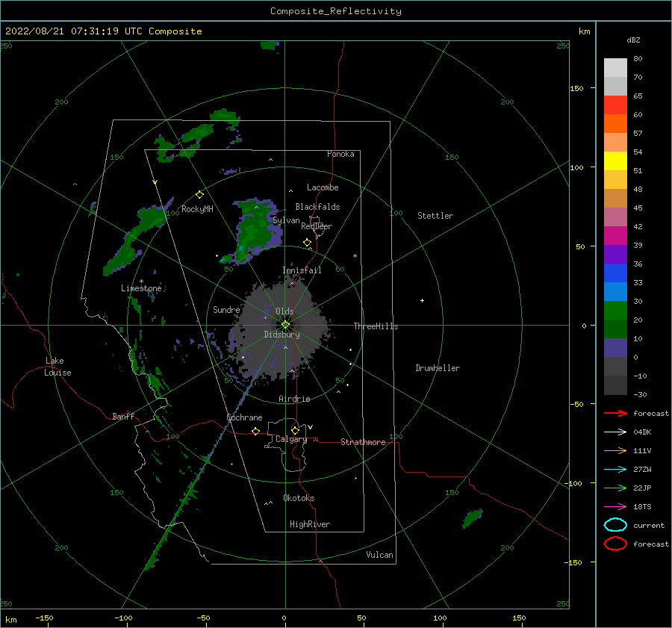Click the yellow diamond marker above Calgary label
Viewport: 672px width, 628px height.
tap(295, 430)
